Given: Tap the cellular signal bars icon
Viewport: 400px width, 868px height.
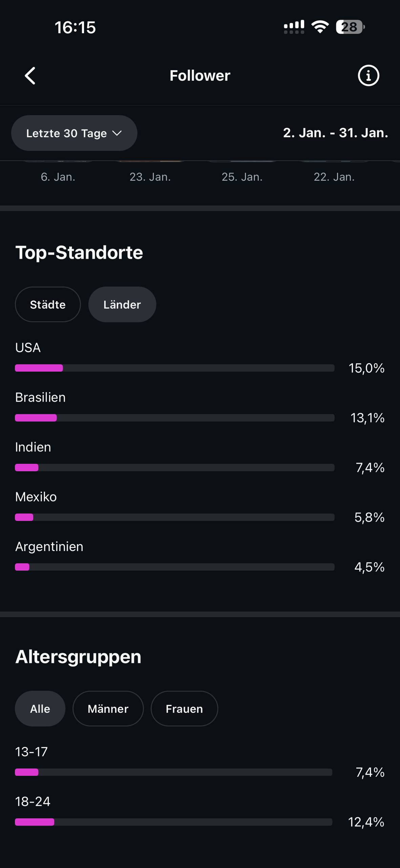Looking at the screenshot, I should (x=294, y=27).
